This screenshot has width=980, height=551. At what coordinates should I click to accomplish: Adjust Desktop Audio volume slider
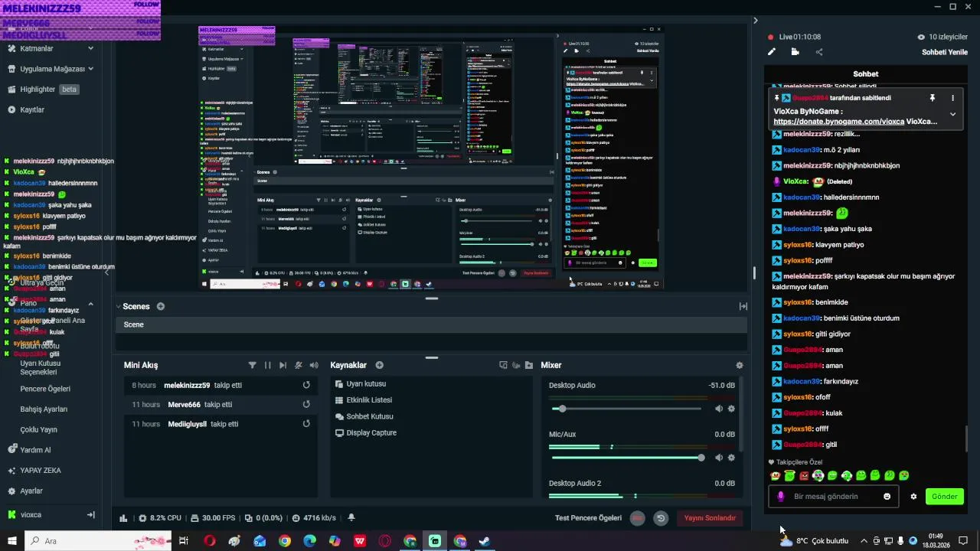coord(626,409)
